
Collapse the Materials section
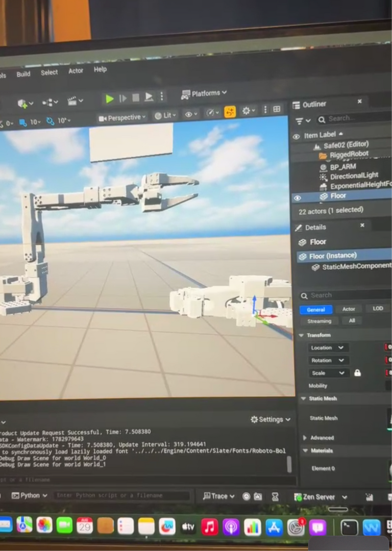[x=305, y=451]
